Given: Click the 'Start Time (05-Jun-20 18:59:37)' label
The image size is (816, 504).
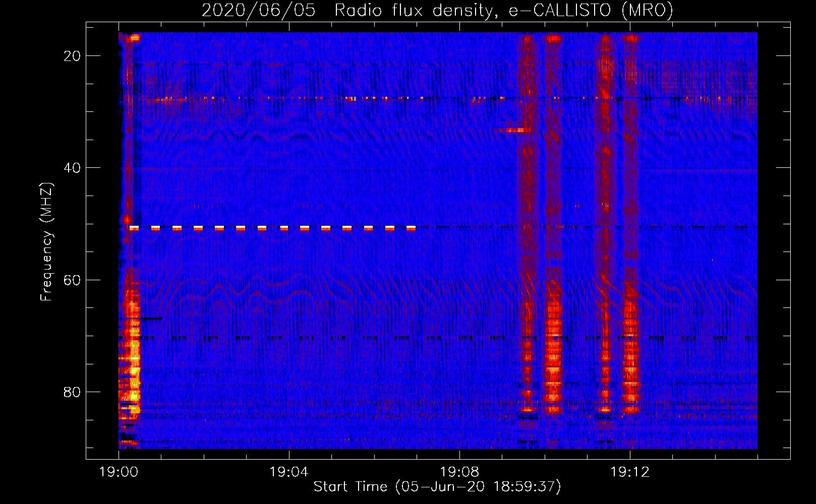Looking at the screenshot, I should 437,487.
